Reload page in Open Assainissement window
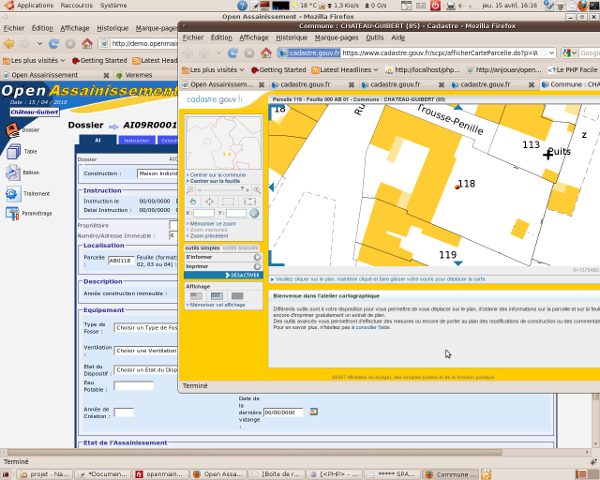This screenshot has height=480, width=600. pyautogui.click(x=54, y=44)
